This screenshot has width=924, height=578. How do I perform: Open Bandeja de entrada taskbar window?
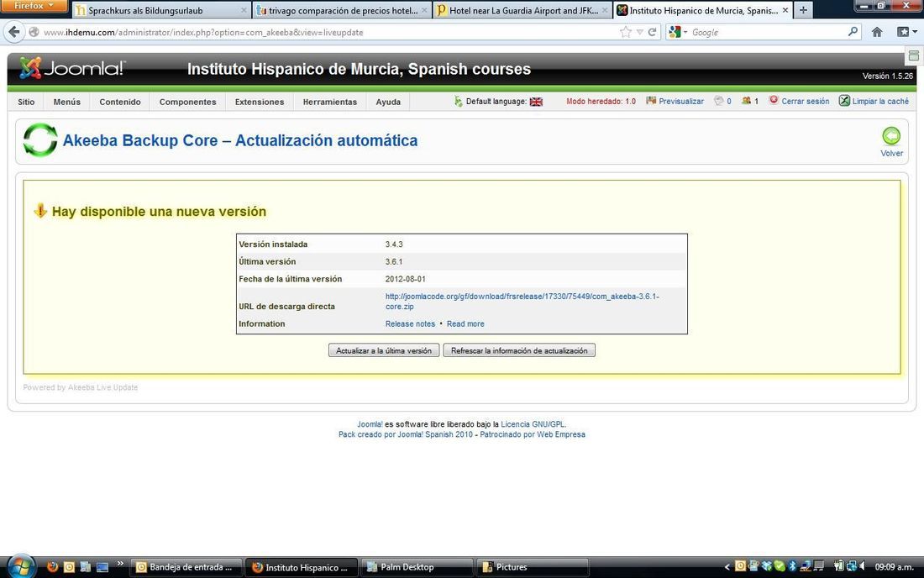pyautogui.click(x=186, y=567)
